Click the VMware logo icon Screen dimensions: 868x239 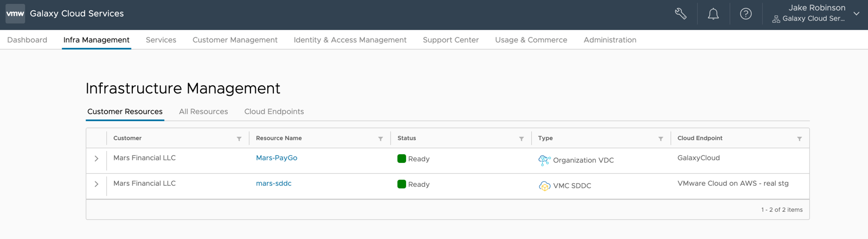(15, 14)
